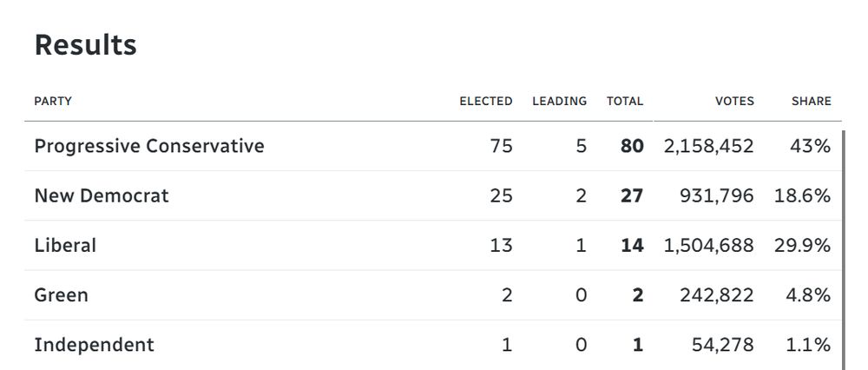Click the TOTAL column header
868x370 pixels.
(625, 101)
